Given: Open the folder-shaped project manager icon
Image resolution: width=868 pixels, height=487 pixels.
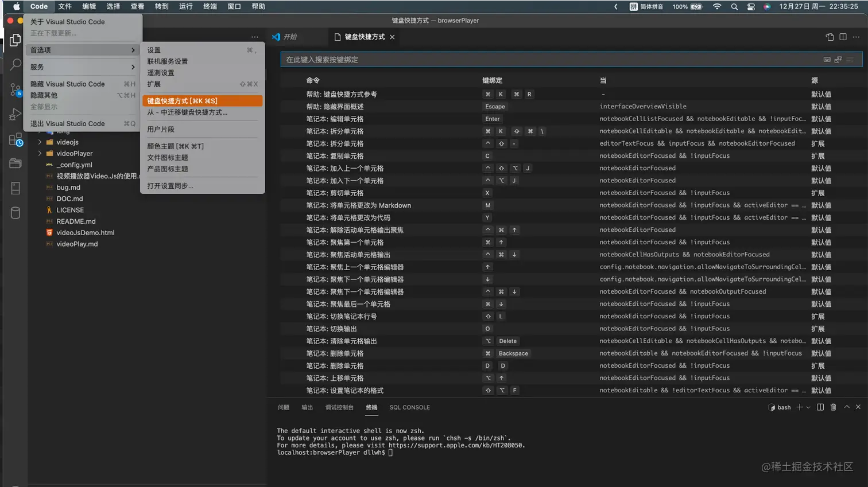Looking at the screenshot, I should click(x=15, y=163).
